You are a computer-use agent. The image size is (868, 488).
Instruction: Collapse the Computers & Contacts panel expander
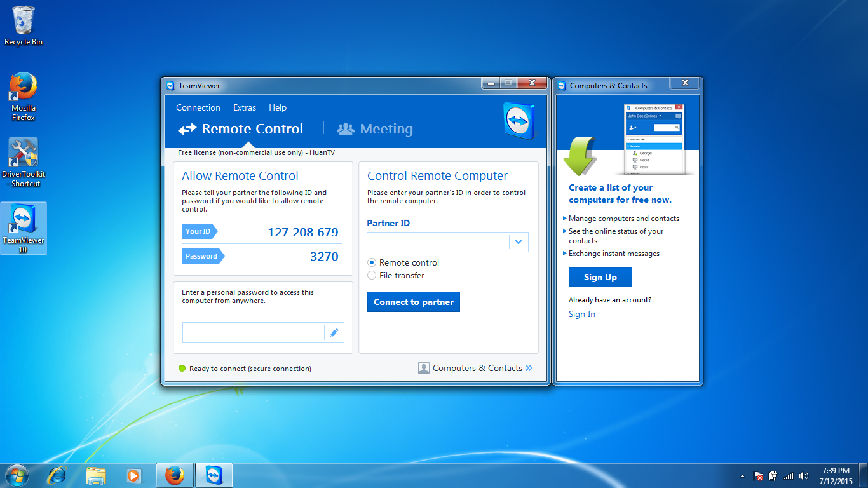pyautogui.click(x=529, y=368)
